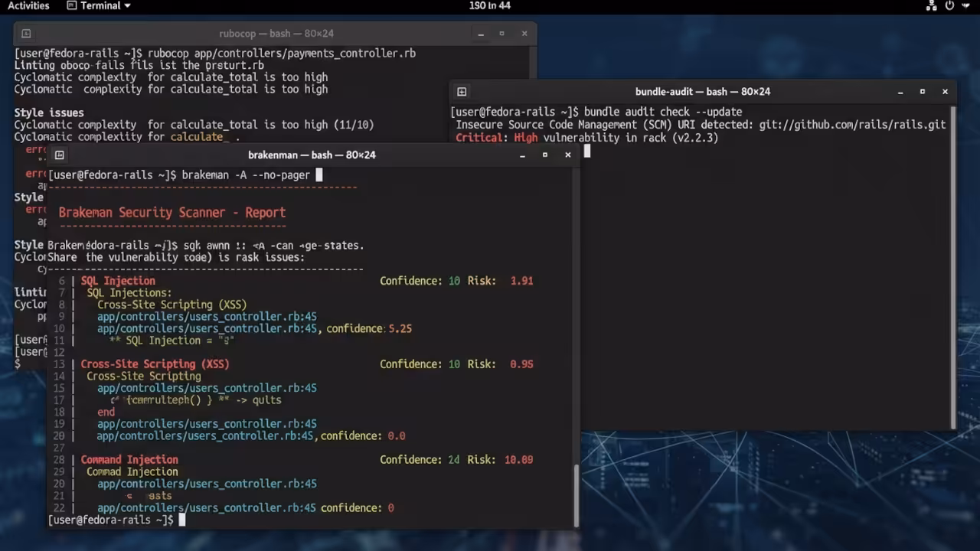Open the Terminal app menu in top bar

pos(98,6)
